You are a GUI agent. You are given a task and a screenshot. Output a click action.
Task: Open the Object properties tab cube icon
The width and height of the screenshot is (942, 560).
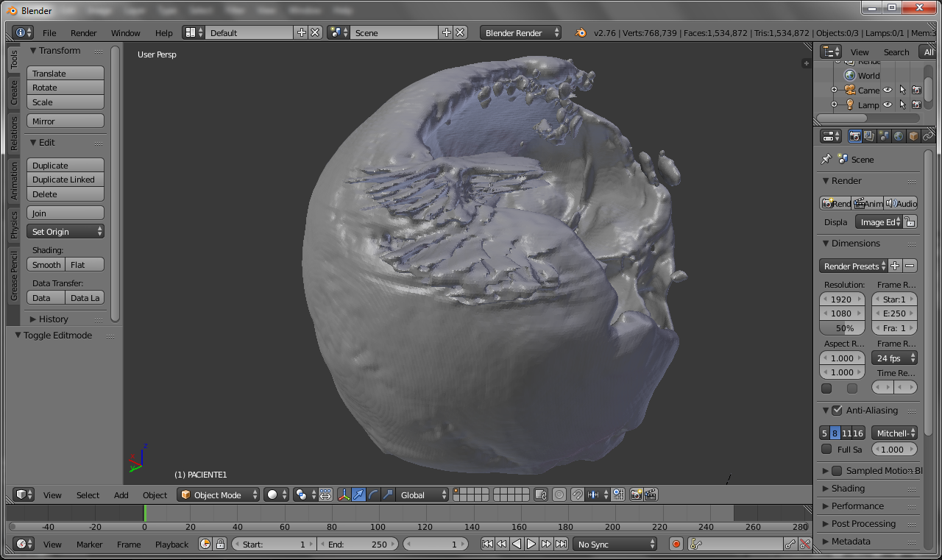pos(913,136)
